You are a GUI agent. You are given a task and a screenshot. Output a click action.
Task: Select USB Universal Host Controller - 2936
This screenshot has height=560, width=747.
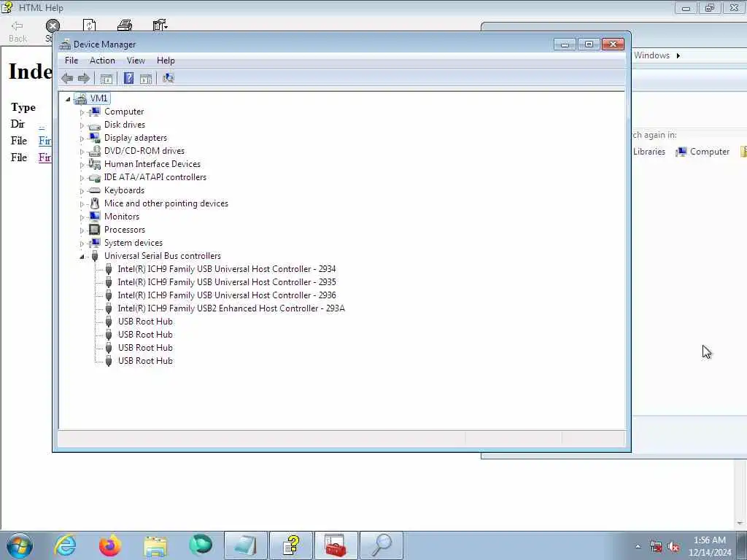point(227,295)
